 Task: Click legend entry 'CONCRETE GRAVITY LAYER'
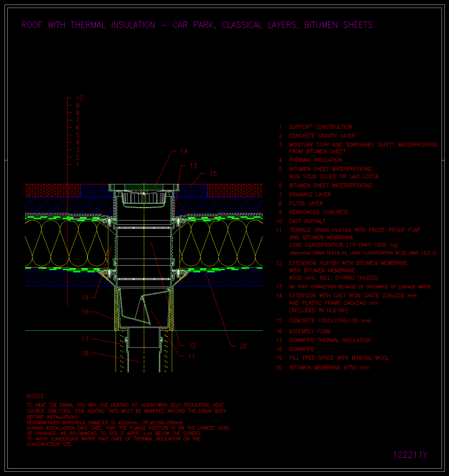pyautogui.click(x=322, y=136)
